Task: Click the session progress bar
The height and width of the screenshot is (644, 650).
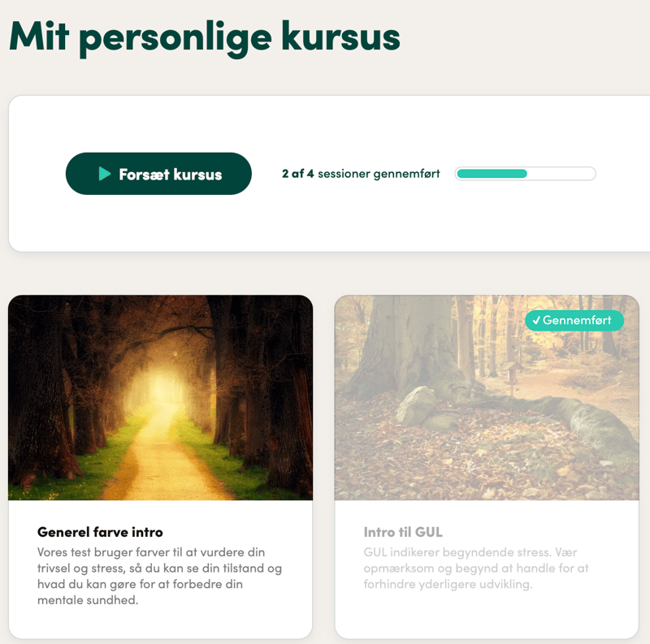Action: [525, 174]
